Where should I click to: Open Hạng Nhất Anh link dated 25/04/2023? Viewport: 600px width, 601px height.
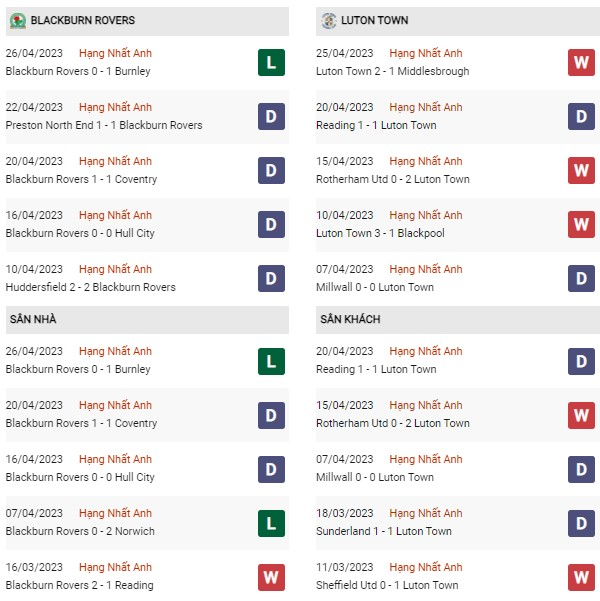[x=427, y=53]
